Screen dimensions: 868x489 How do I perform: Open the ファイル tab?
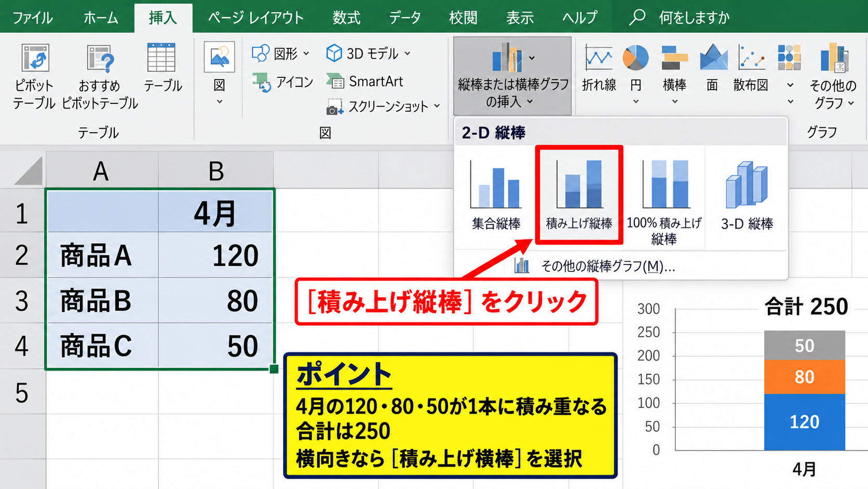point(32,18)
